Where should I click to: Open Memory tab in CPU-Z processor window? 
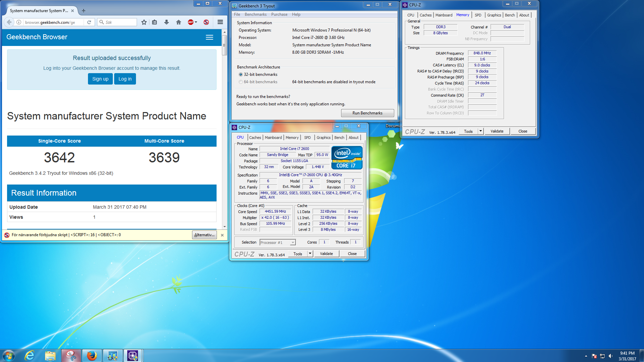pos(292,138)
